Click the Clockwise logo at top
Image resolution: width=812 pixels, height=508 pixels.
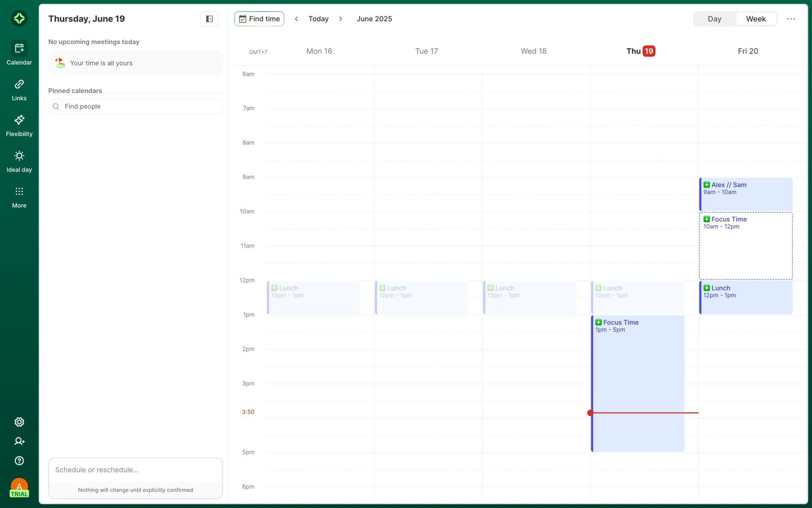click(x=19, y=18)
